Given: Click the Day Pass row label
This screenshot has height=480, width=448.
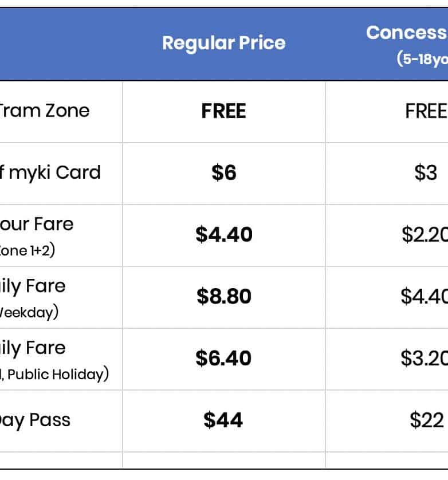Looking at the screenshot, I should (34, 420).
